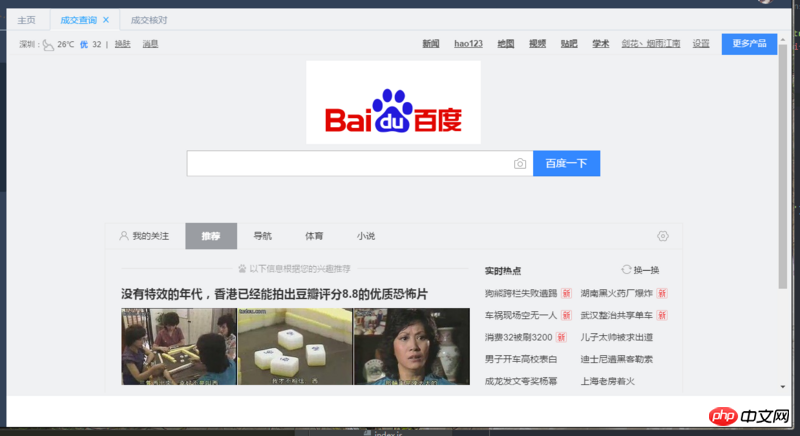The image size is (800, 436).
Task: Click the 换肤 link
Action: click(x=122, y=44)
